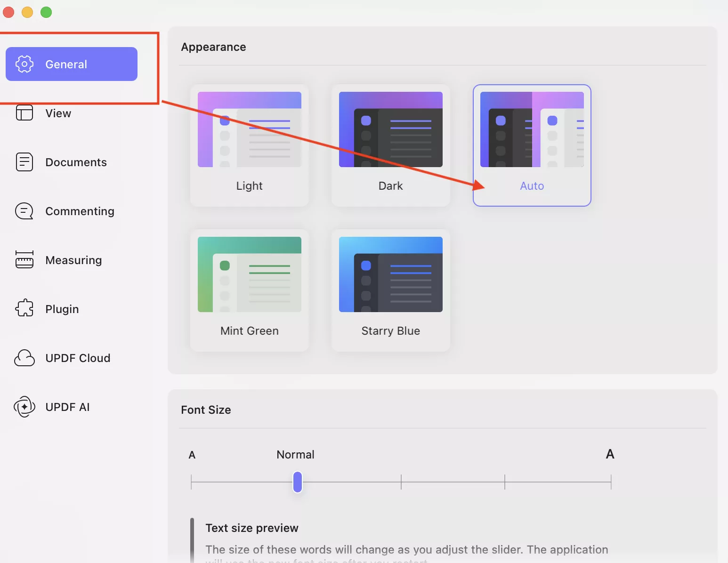Set font size slider to largest stop
This screenshot has height=563, width=728.
pyautogui.click(x=611, y=482)
